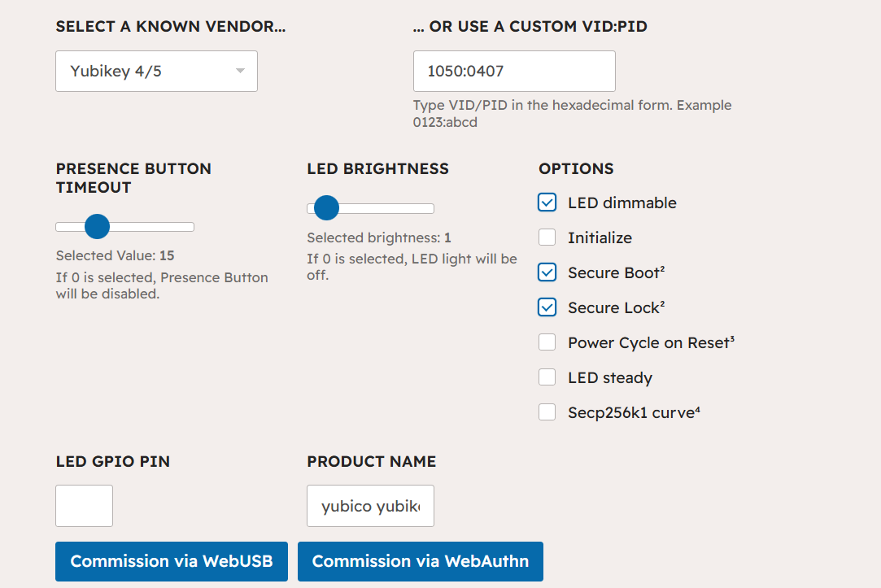Check the Power Cycle on Reset box
881x588 pixels.
pos(547,342)
